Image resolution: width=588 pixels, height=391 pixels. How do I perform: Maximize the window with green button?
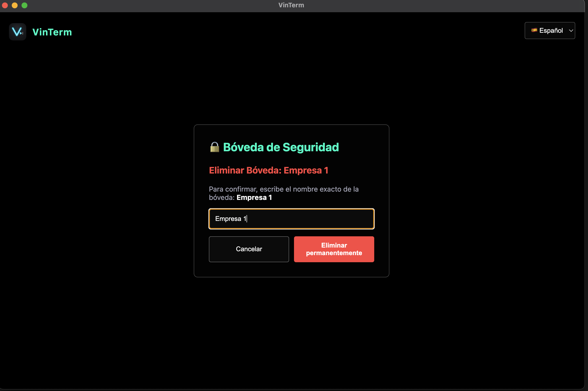[24, 5]
